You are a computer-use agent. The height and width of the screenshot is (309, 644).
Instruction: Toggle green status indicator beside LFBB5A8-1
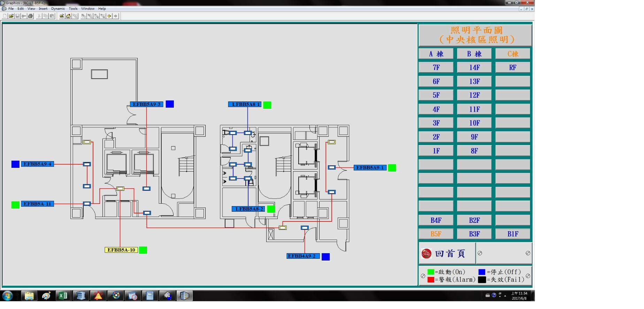point(267,105)
